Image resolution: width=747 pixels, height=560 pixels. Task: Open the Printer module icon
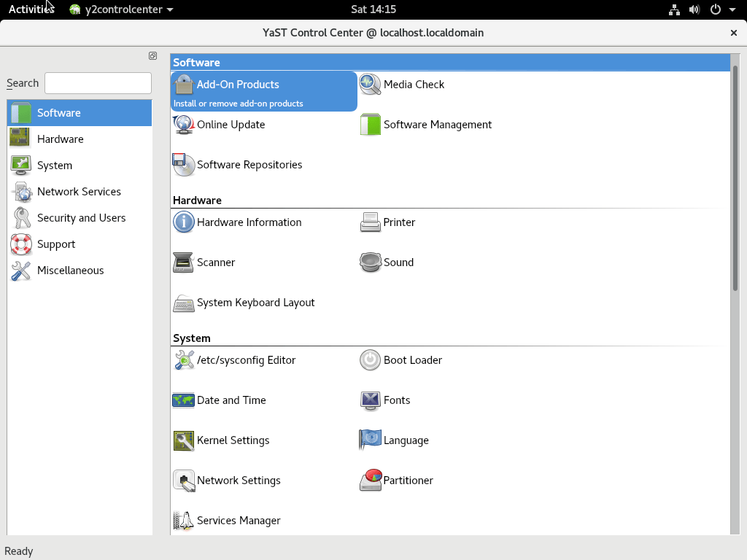pos(370,222)
